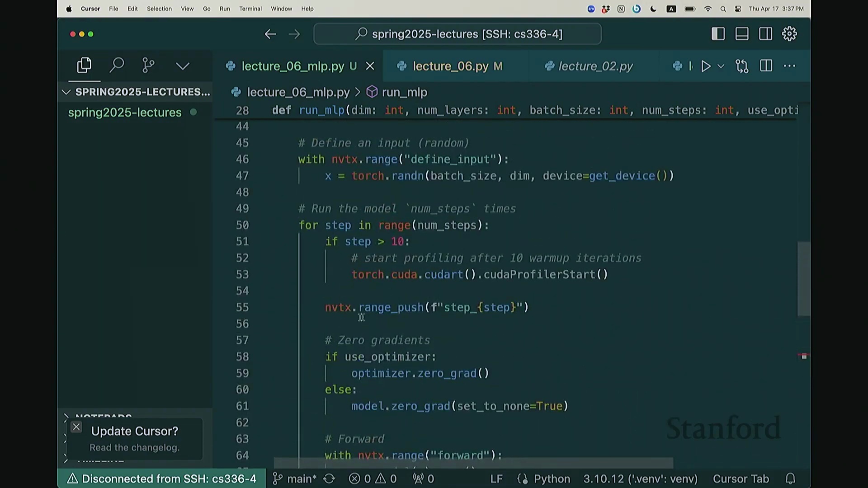
Task: Show additional sidebar views chevron
Action: click(x=183, y=66)
